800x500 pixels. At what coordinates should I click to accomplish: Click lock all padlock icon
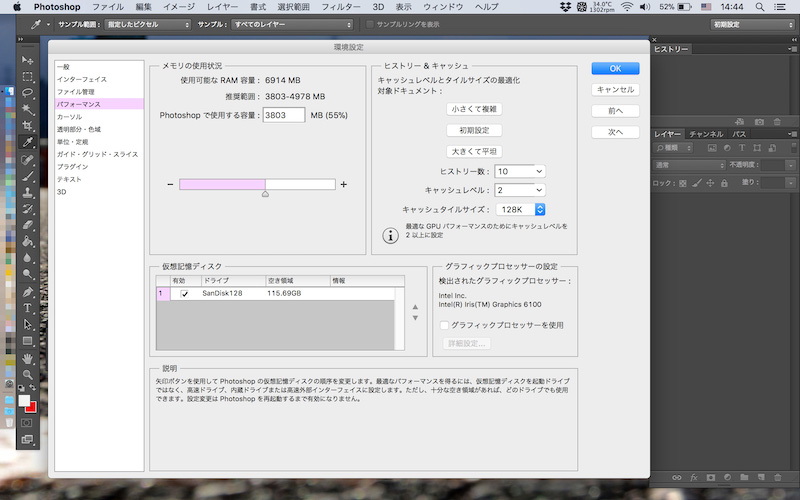click(724, 183)
